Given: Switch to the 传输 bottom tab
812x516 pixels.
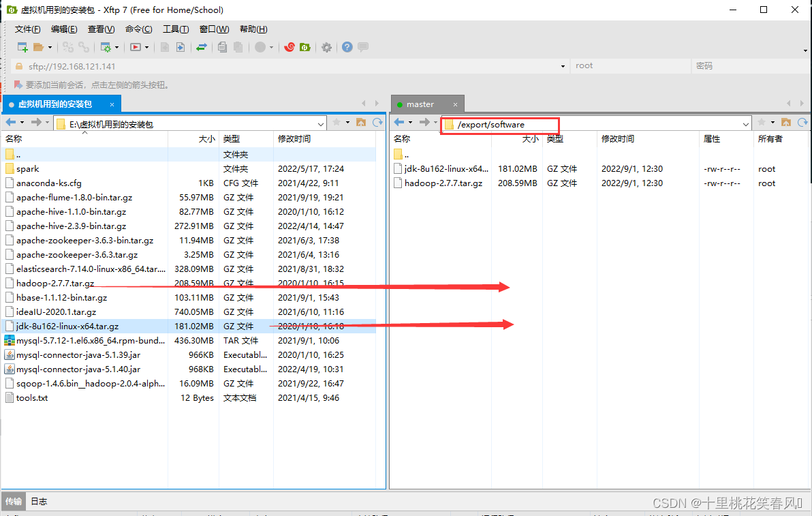Looking at the screenshot, I should pos(14,501).
